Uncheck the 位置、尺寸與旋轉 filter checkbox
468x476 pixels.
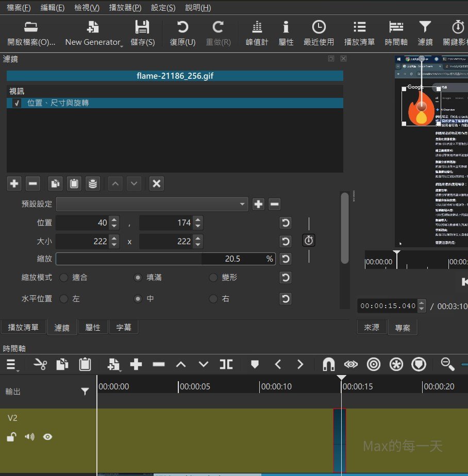pyautogui.click(x=17, y=103)
